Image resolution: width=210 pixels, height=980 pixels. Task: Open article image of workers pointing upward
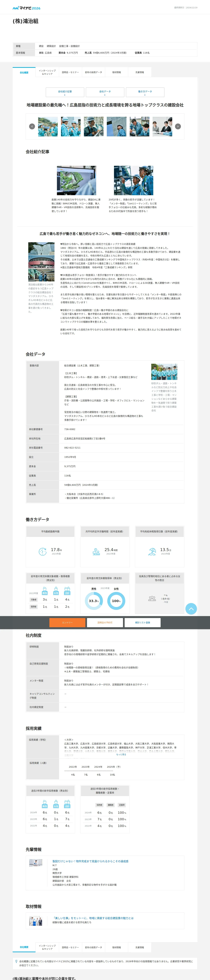[x=133, y=180]
